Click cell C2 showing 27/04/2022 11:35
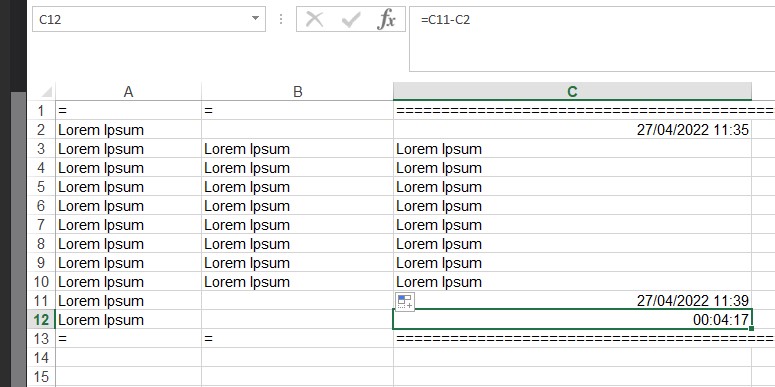 click(x=572, y=130)
